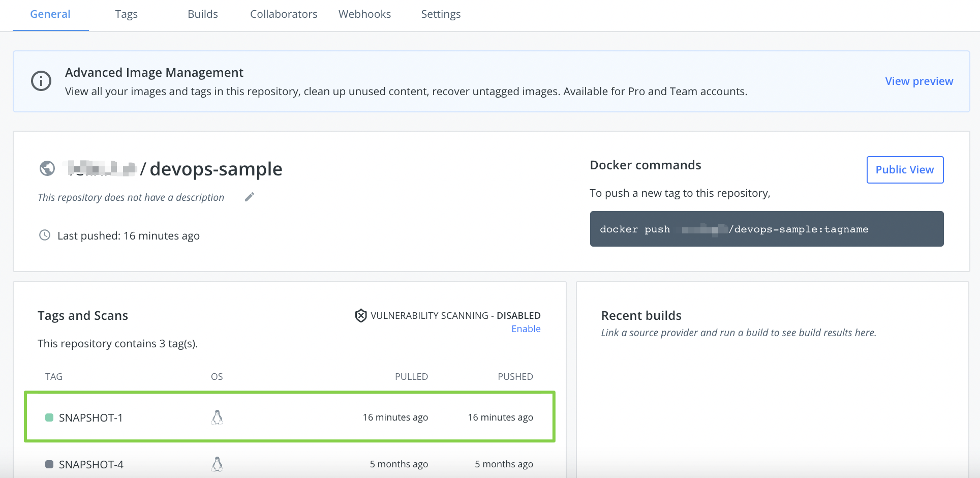Click the clock icon next to Last pushed
The image size is (980, 478).
(x=44, y=235)
